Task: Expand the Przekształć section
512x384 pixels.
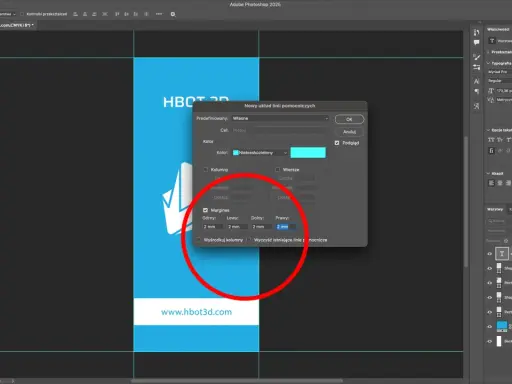Action: click(488, 52)
